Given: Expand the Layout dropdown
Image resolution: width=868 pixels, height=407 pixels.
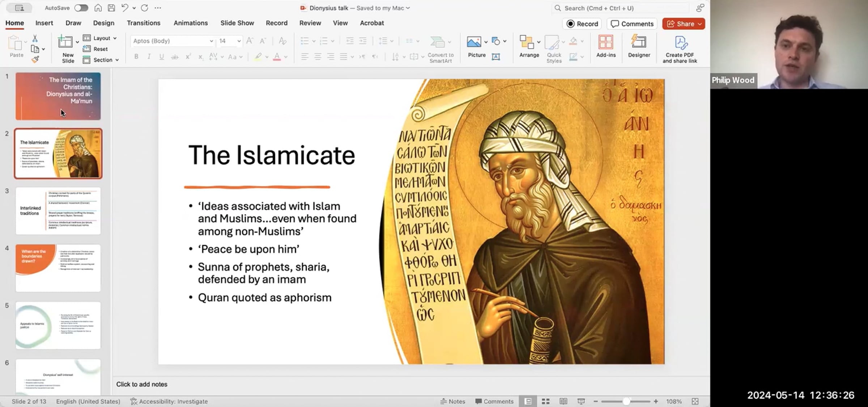Looking at the screenshot, I should pos(115,38).
